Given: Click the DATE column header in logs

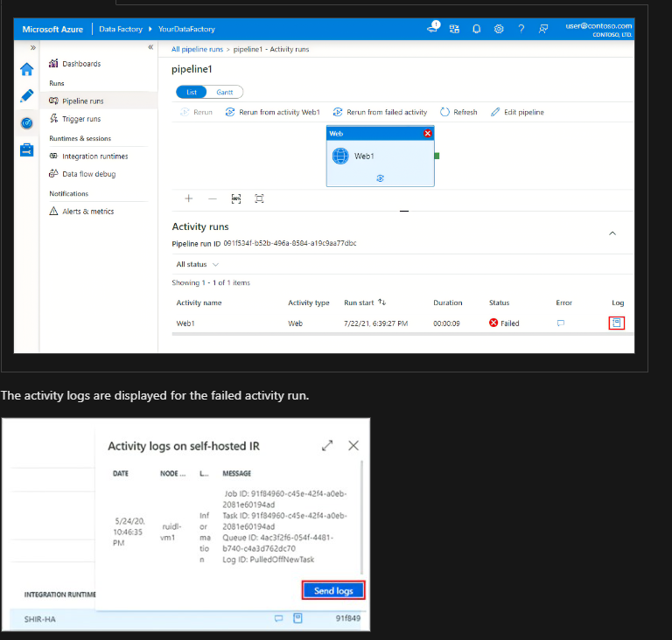Looking at the screenshot, I should pos(121,473).
